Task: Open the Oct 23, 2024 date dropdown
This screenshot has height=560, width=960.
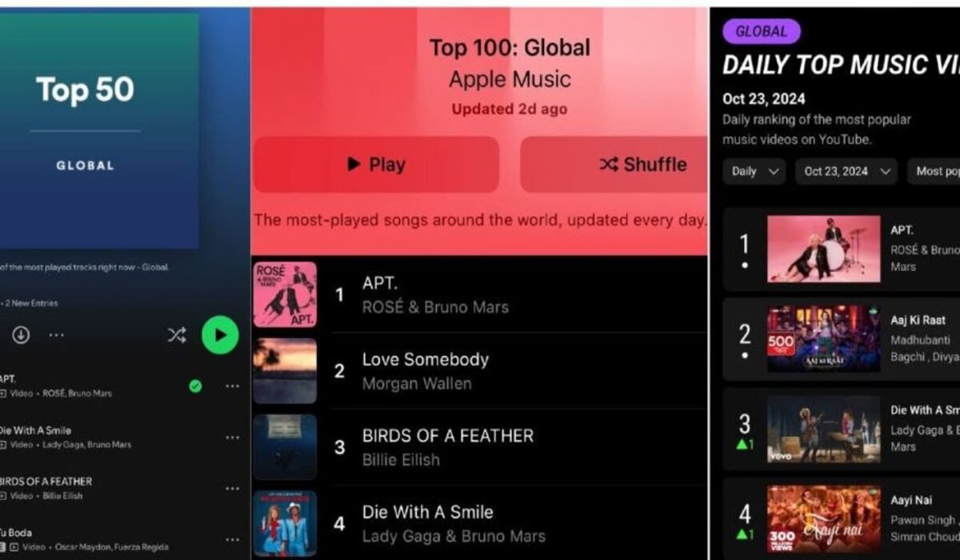Action: point(846,171)
